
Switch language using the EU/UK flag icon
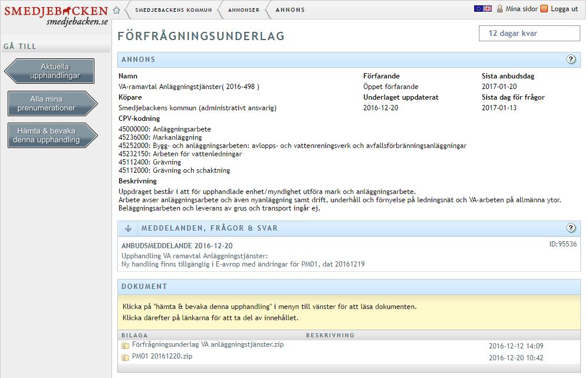coord(483,9)
